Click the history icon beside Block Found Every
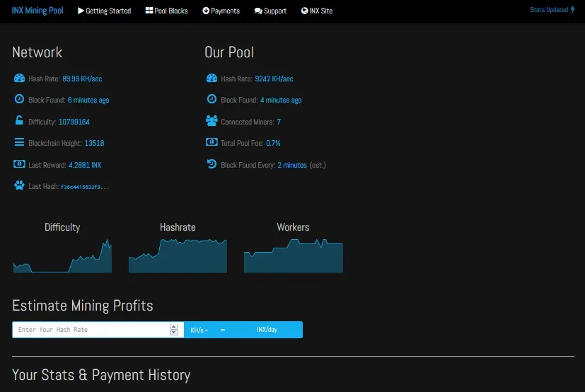The image size is (585, 392). point(212,164)
